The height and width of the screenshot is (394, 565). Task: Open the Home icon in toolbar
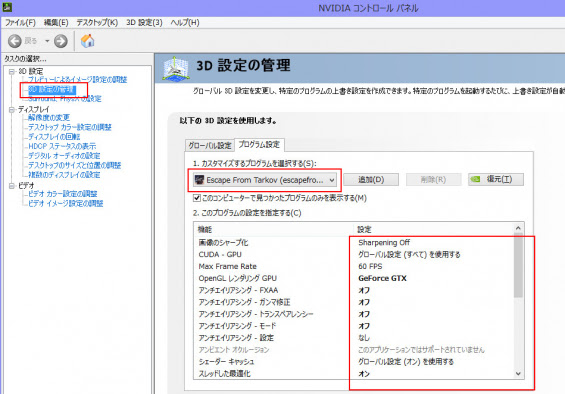88,41
